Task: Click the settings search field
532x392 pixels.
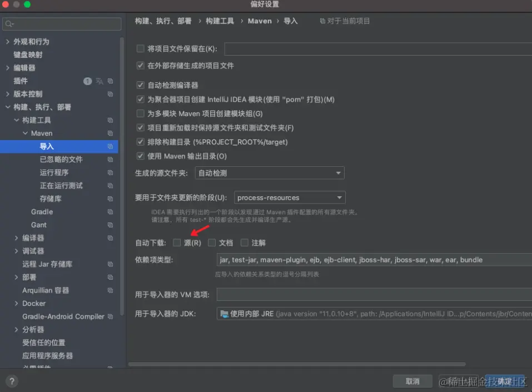Action: 62,24
